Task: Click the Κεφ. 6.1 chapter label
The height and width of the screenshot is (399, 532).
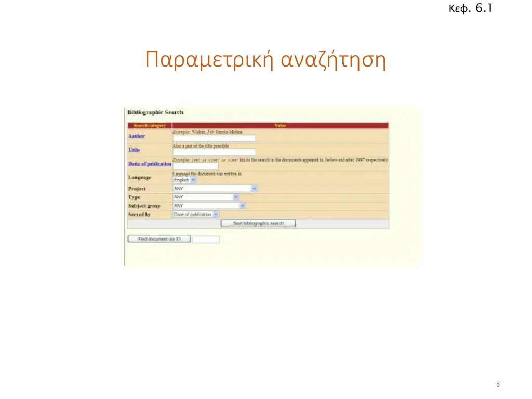Action: [x=470, y=8]
